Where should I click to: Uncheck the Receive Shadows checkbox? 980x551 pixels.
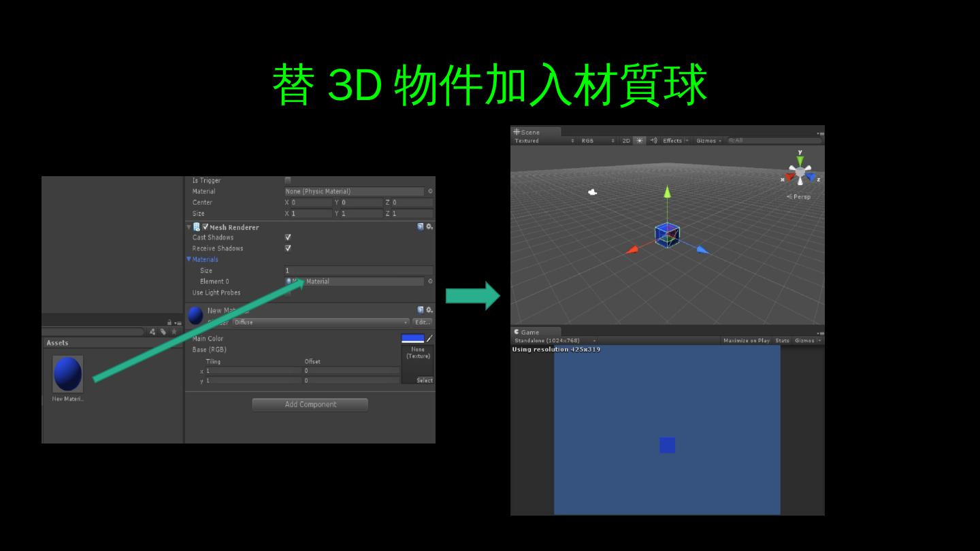pyautogui.click(x=288, y=248)
